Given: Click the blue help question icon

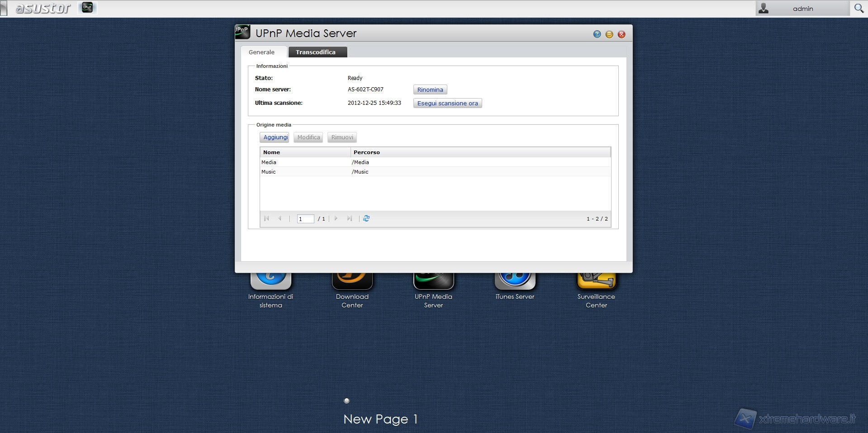Looking at the screenshot, I should pos(597,34).
